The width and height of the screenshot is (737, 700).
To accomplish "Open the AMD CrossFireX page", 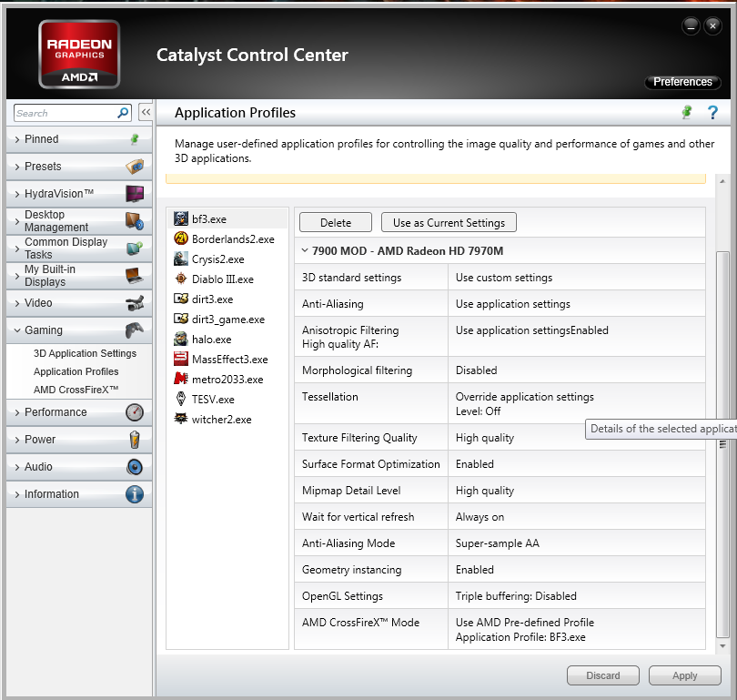I will click(76, 390).
